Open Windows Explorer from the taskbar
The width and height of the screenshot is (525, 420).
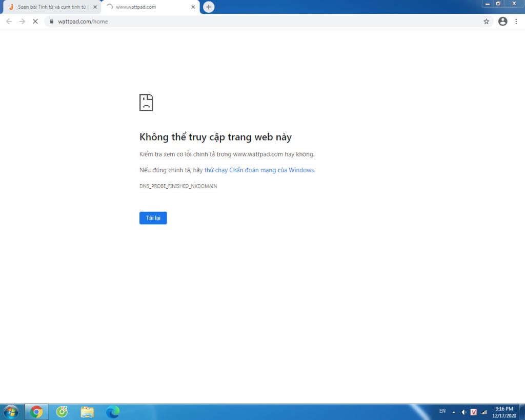87,412
